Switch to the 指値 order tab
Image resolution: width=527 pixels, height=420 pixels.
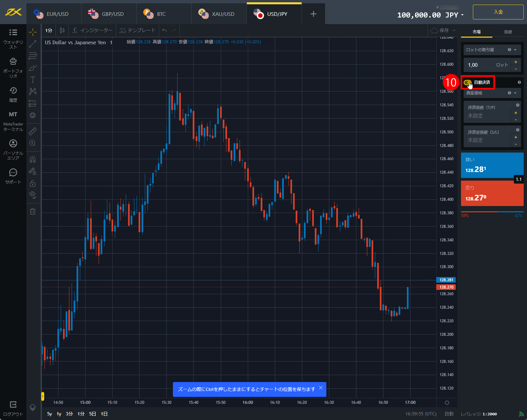pyautogui.click(x=508, y=32)
